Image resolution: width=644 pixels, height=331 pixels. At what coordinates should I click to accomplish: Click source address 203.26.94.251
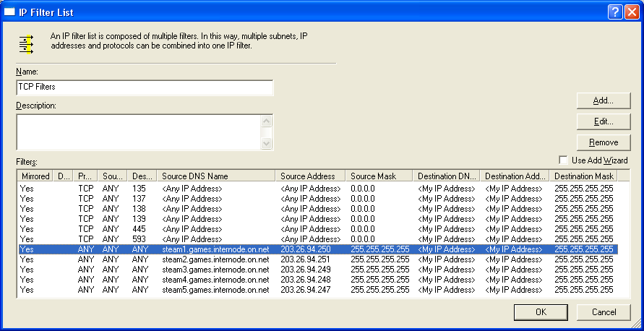point(306,259)
